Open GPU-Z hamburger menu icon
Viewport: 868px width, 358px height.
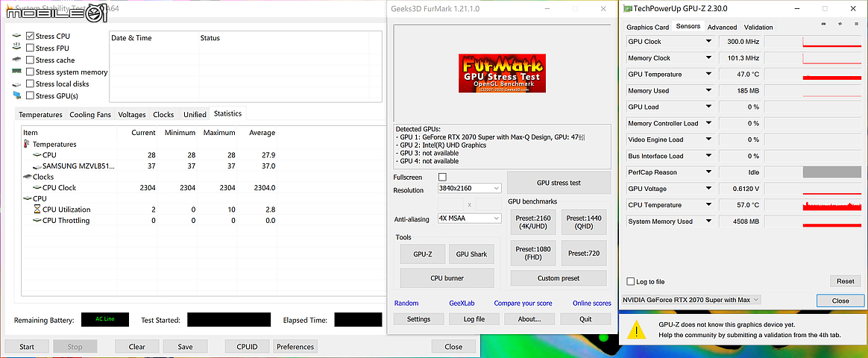pos(858,23)
